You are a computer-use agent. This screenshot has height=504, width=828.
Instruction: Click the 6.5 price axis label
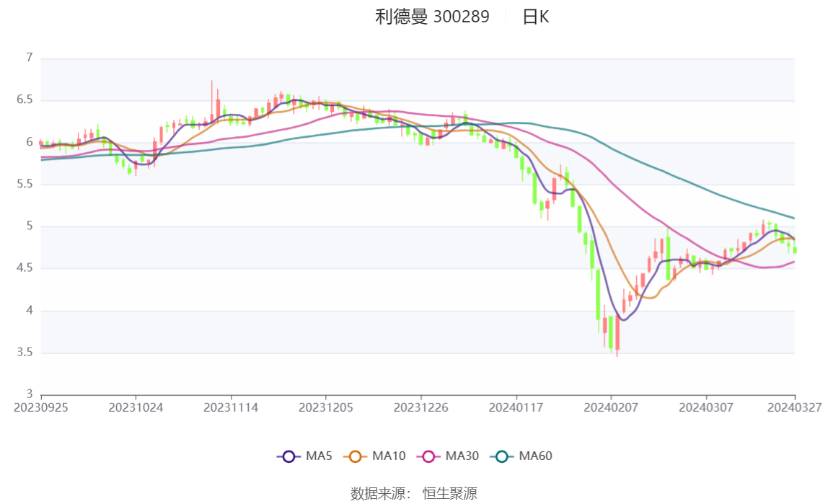point(25,100)
